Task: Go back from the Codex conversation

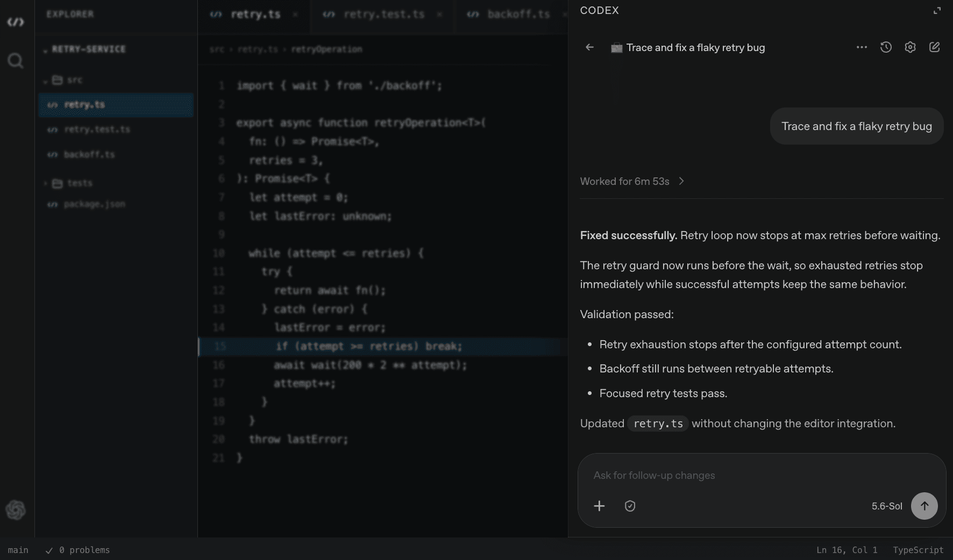Action: tap(589, 47)
